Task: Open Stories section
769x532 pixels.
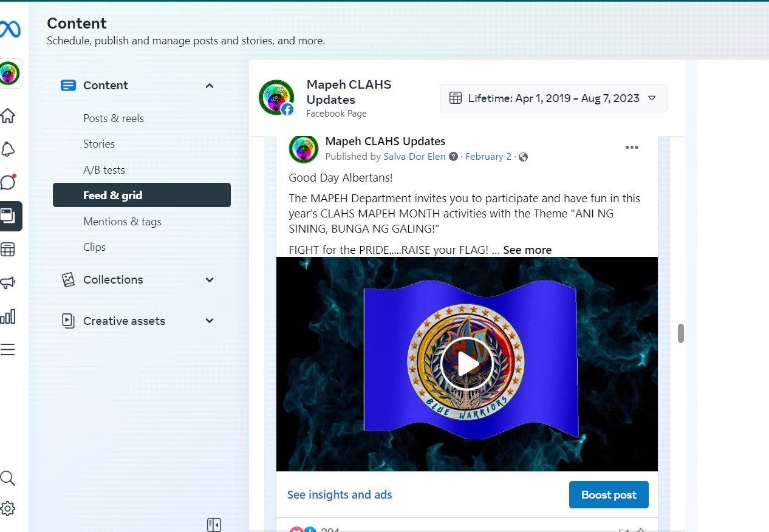Action: tap(99, 144)
